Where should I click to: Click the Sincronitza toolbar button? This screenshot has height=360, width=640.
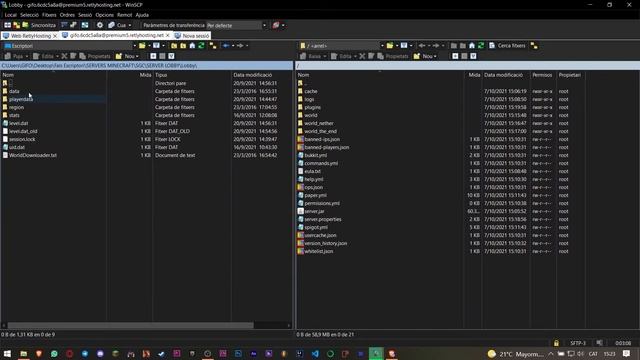39,25
